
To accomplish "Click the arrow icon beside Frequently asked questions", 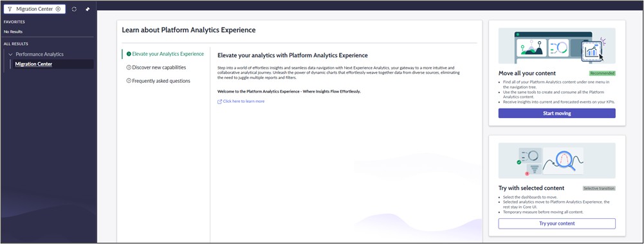I will 129,81.
